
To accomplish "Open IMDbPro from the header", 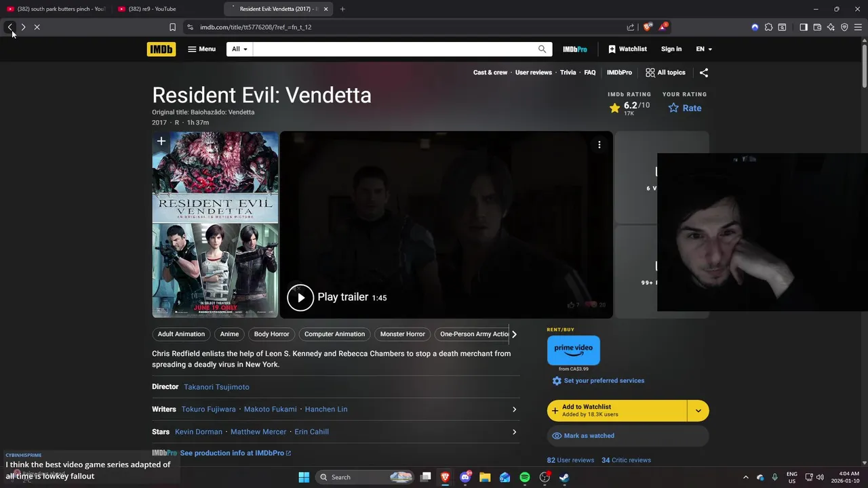I will [x=575, y=49].
